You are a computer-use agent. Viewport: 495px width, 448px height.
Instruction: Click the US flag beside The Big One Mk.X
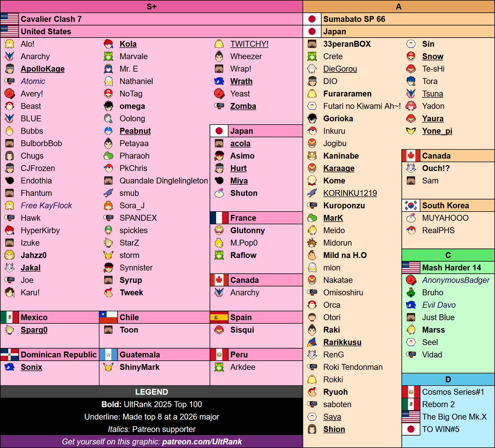(x=411, y=417)
